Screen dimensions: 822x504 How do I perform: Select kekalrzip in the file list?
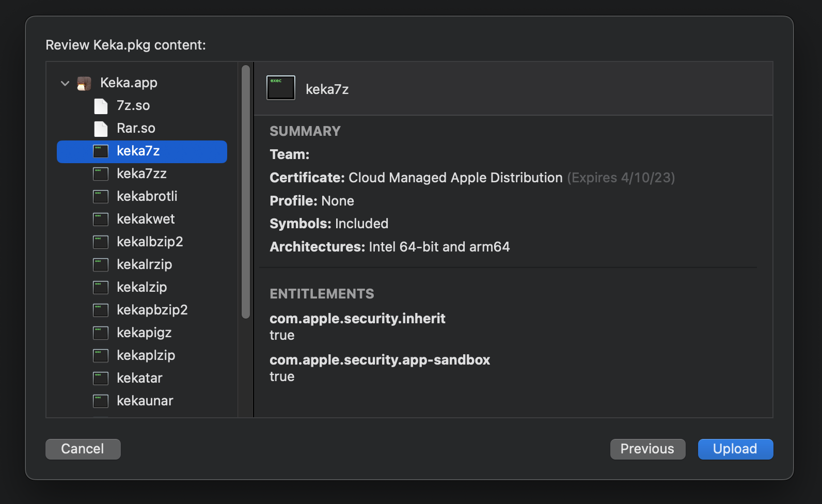[144, 264]
